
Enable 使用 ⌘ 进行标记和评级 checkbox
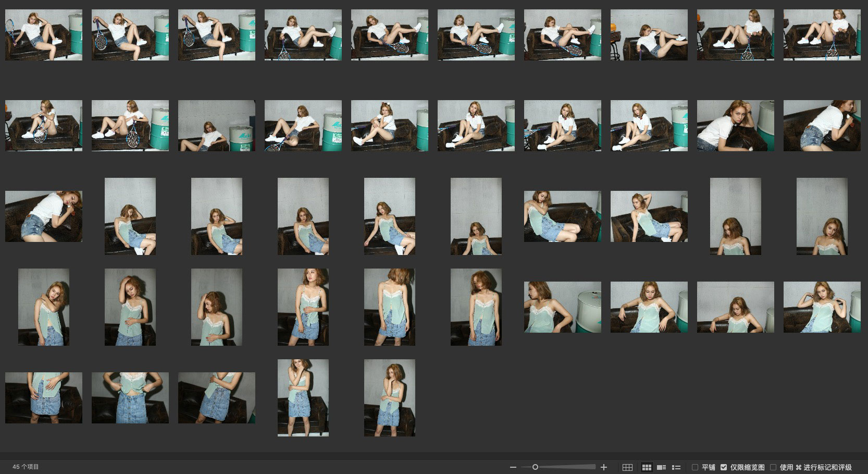[x=773, y=467]
